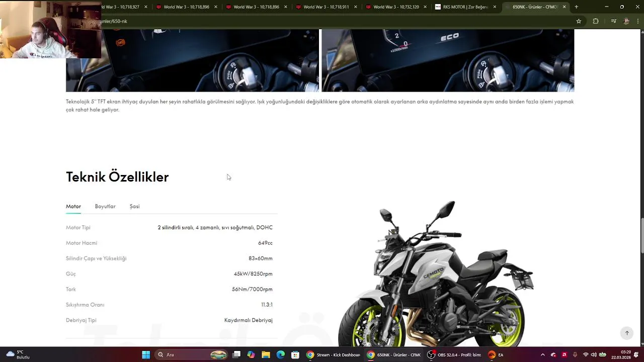Screen dimensions: 644x362
Task: Click the microphone icon in system tray
Action: pos(575,355)
